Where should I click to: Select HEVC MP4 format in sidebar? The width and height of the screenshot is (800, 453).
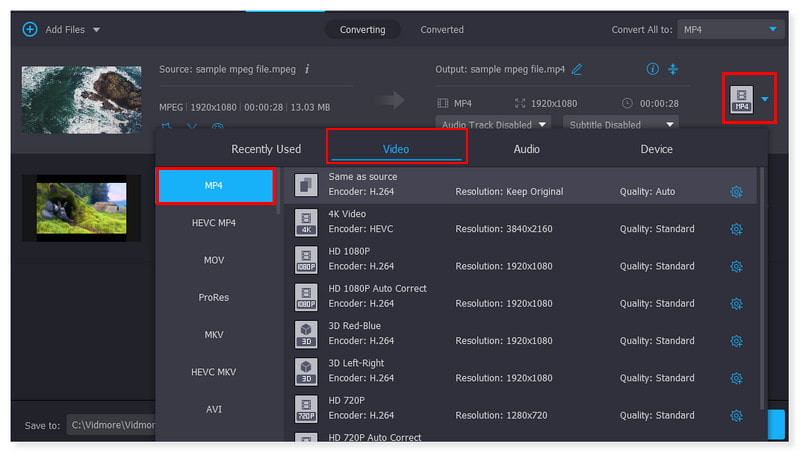(x=214, y=222)
